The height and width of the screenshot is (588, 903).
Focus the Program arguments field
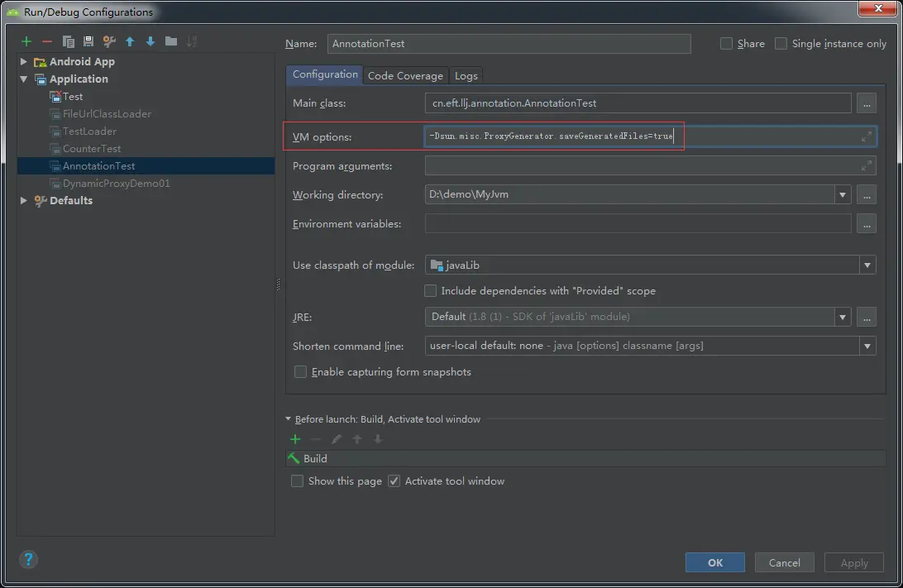[650, 166]
